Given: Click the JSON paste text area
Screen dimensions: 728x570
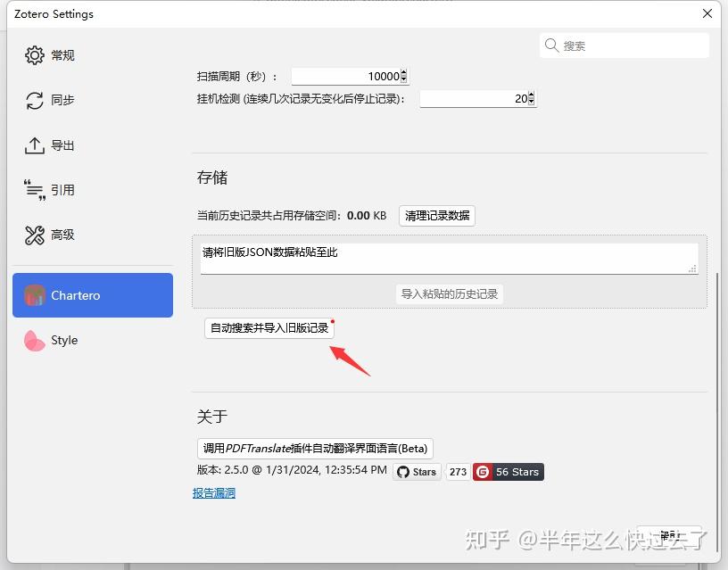Looking at the screenshot, I should (x=446, y=254).
